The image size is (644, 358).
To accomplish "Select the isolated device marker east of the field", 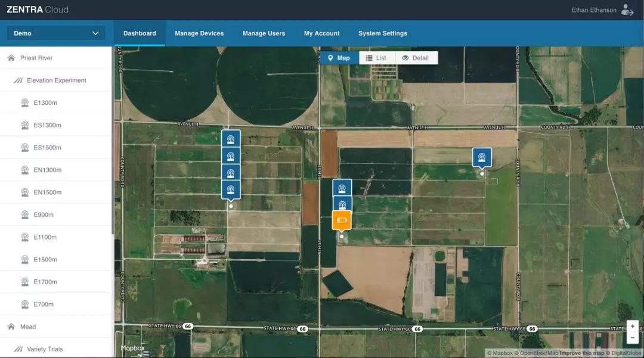I will click(482, 158).
